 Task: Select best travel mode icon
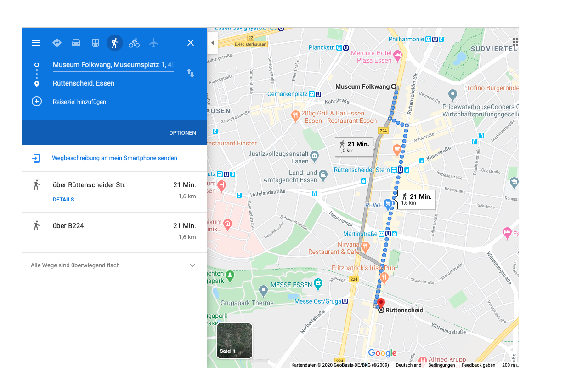57,43
